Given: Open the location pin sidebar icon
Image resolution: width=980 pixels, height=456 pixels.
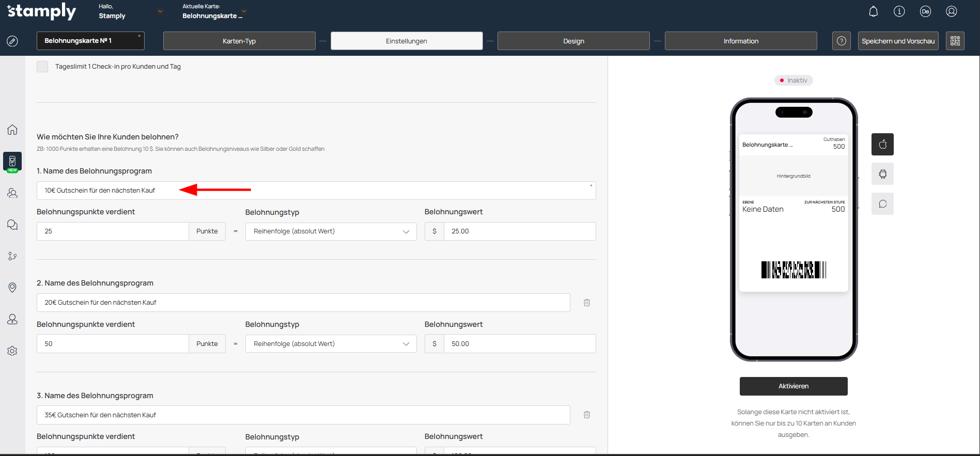Looking at the screenshot, I should [12, 288].
